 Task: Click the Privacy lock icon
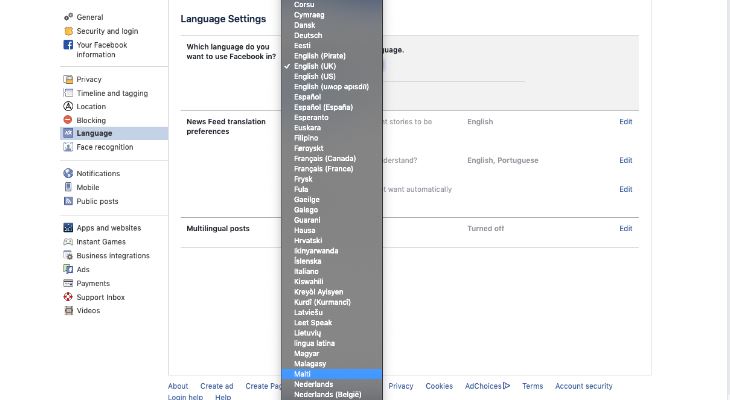(x=68, y=79)
